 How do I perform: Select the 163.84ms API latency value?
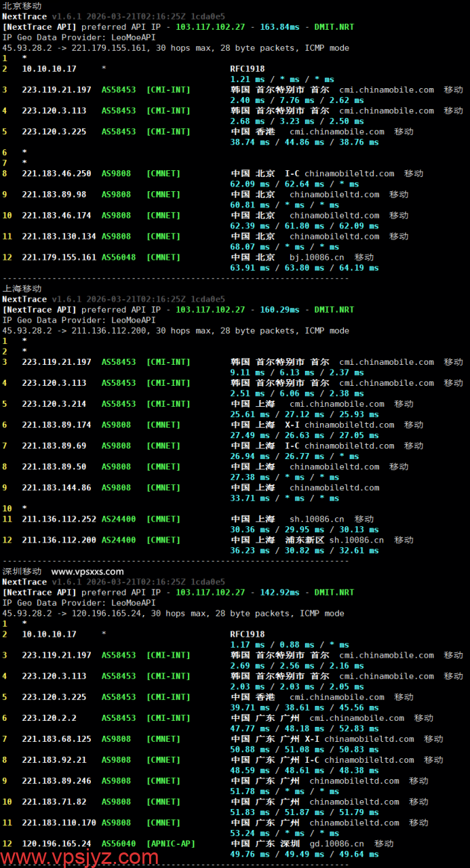tap(279, 27)
